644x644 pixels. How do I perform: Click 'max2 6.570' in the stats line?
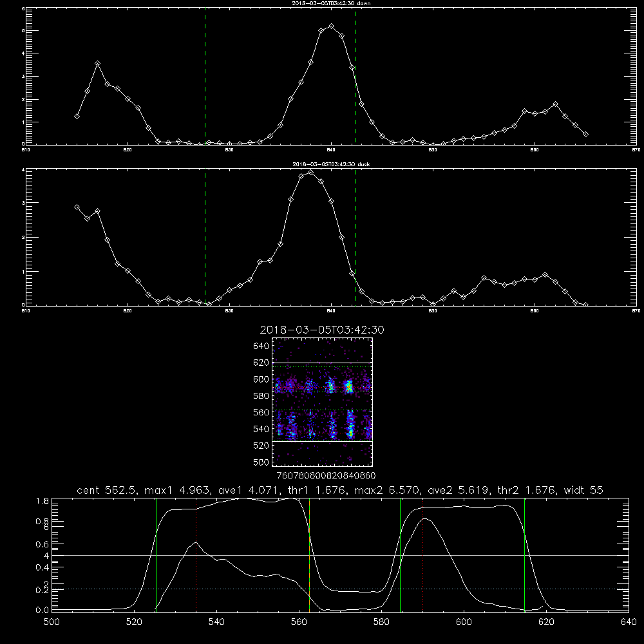point(386,490)
